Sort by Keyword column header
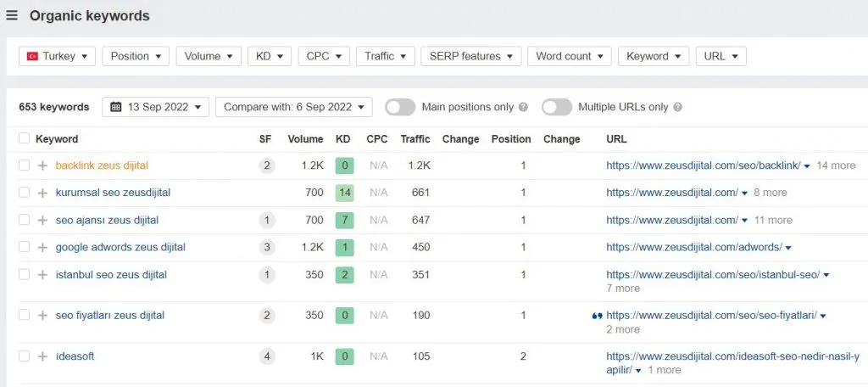The width and height of the screenshot is (868, 387). tap(57, 139)
